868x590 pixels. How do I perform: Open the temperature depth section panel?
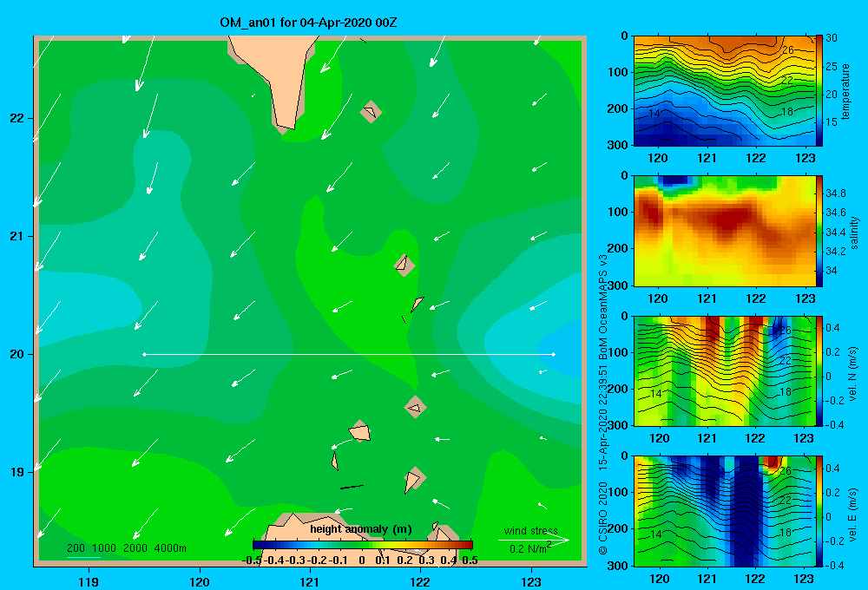[725, 91]
